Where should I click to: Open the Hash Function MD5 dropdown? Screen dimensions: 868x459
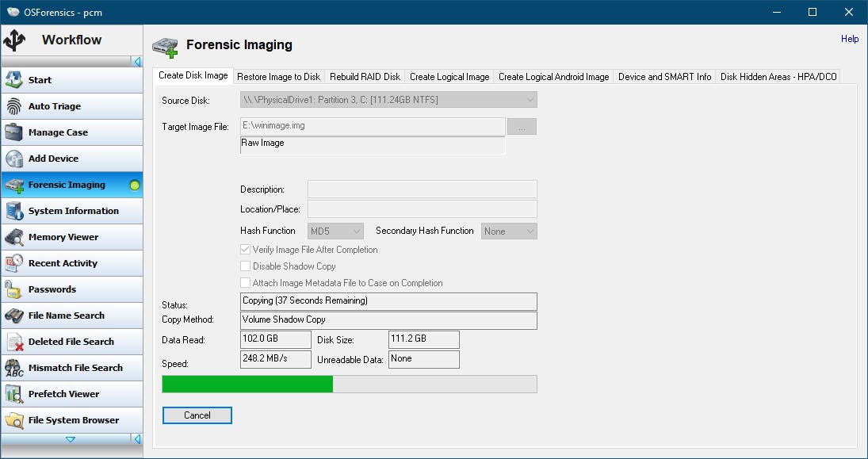[335, 231]
